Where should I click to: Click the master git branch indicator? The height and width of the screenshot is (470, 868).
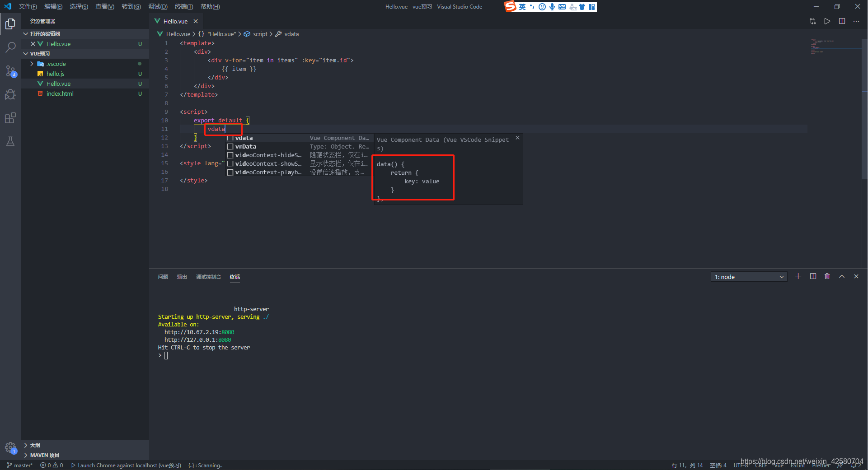(20, 465)
